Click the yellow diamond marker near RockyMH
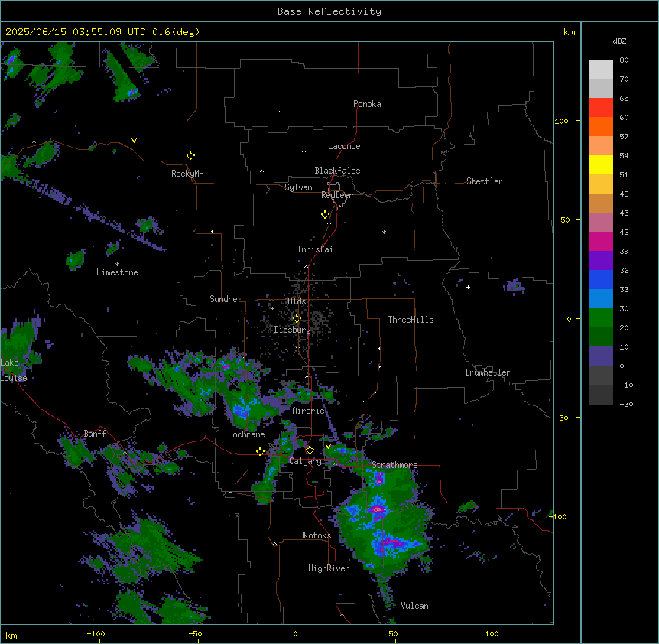 [x=191, y=156]
